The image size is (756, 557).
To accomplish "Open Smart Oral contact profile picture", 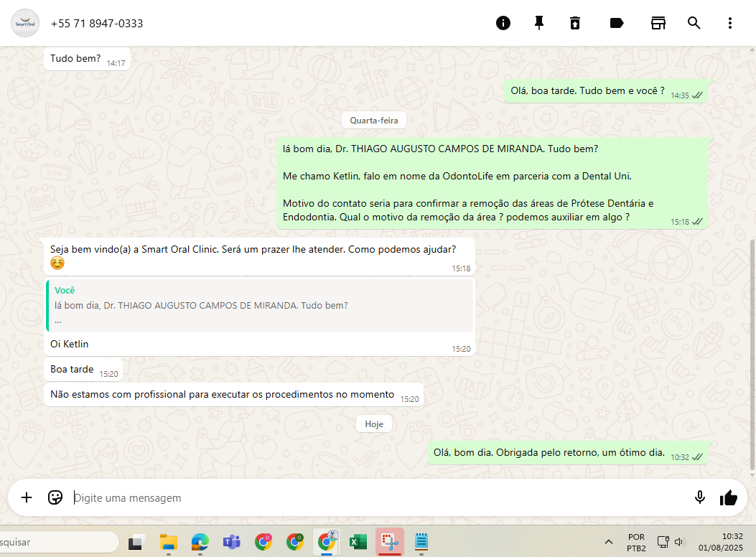I will tap(25, 23).
